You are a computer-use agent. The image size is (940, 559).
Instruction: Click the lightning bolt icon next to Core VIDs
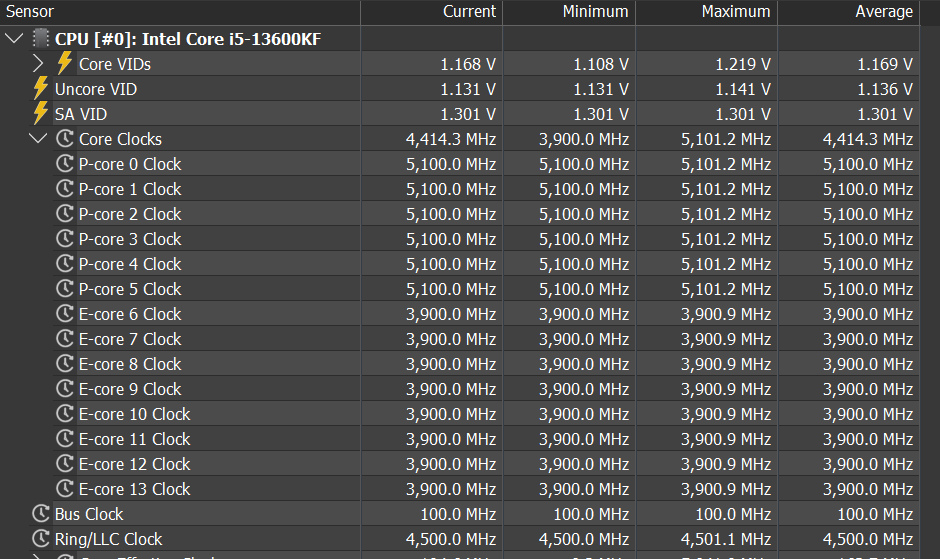[65, 63]
